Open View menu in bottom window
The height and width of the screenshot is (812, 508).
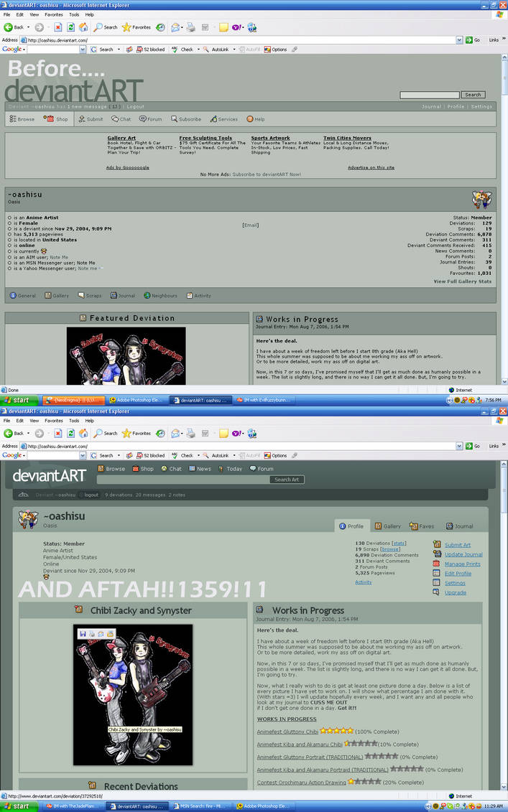[34, 421]
